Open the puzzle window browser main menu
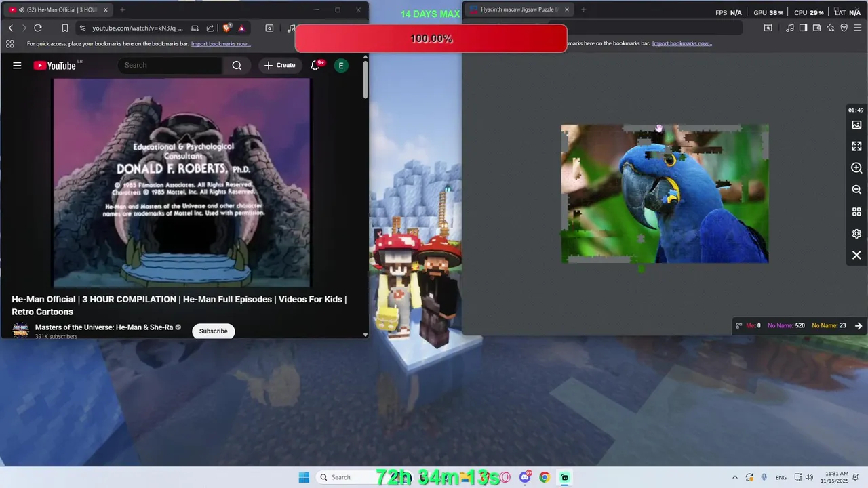Screen dimensions: 868x488 858,28
